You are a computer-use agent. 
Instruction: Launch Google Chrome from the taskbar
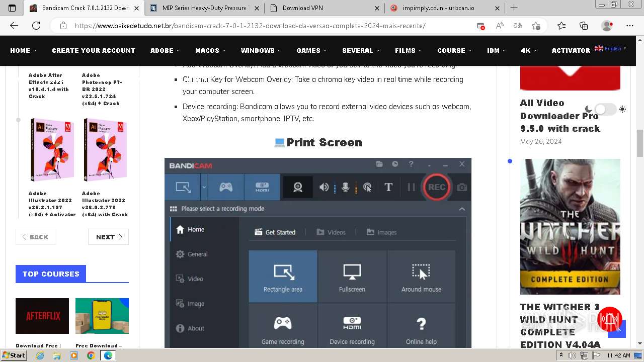pyautogui.click(x=91, y=355)
